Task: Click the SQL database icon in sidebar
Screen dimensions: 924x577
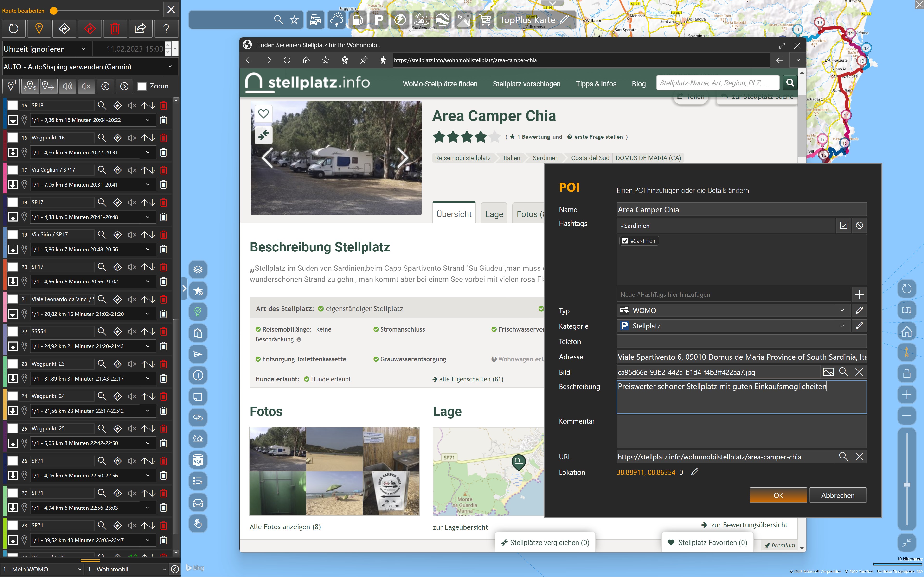Action: (x=198, y=460)
